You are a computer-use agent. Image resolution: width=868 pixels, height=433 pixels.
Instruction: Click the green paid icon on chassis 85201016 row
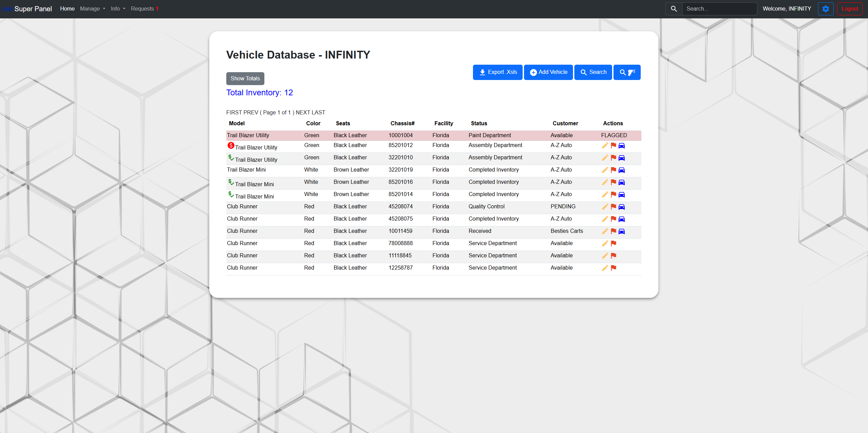pos(231,182)
